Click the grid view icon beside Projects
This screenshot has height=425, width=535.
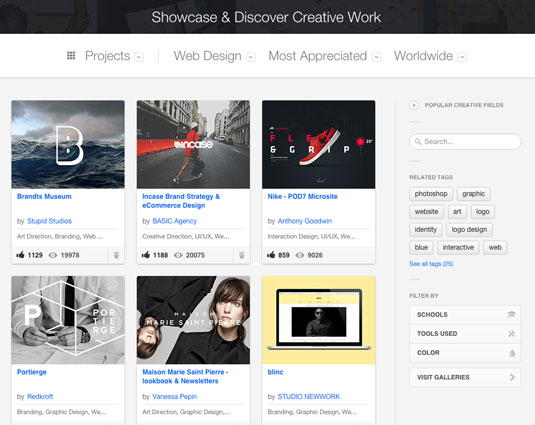71,55
